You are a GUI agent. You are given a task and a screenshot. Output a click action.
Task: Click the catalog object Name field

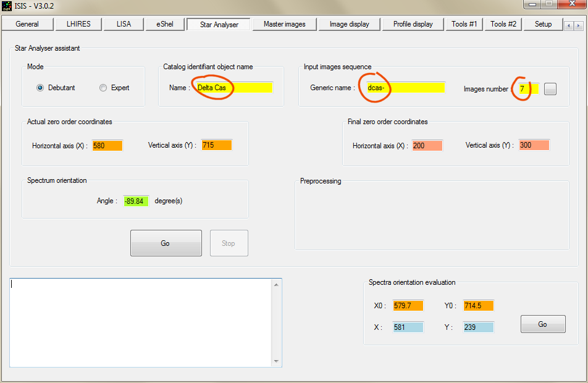coord(234,88)
